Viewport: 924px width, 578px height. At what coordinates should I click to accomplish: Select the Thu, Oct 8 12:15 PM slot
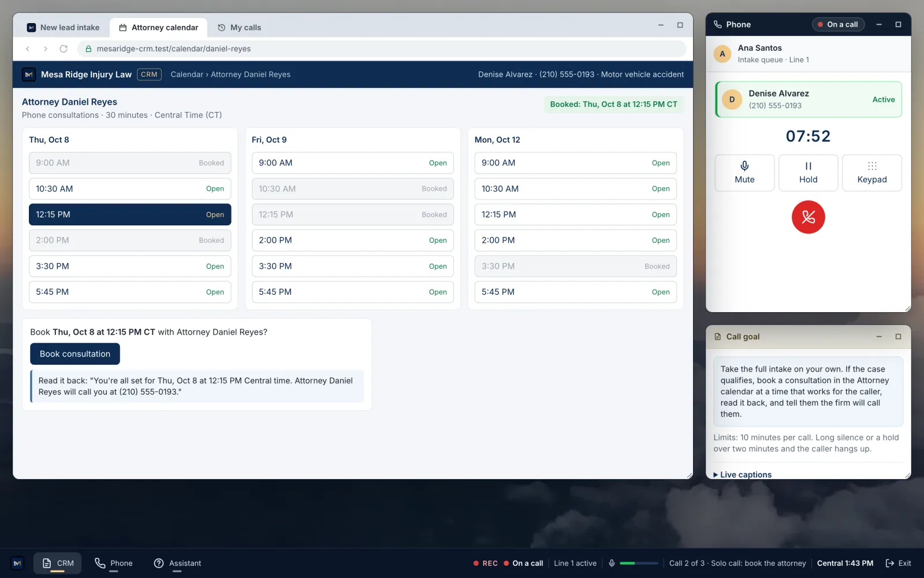(130, 214)
